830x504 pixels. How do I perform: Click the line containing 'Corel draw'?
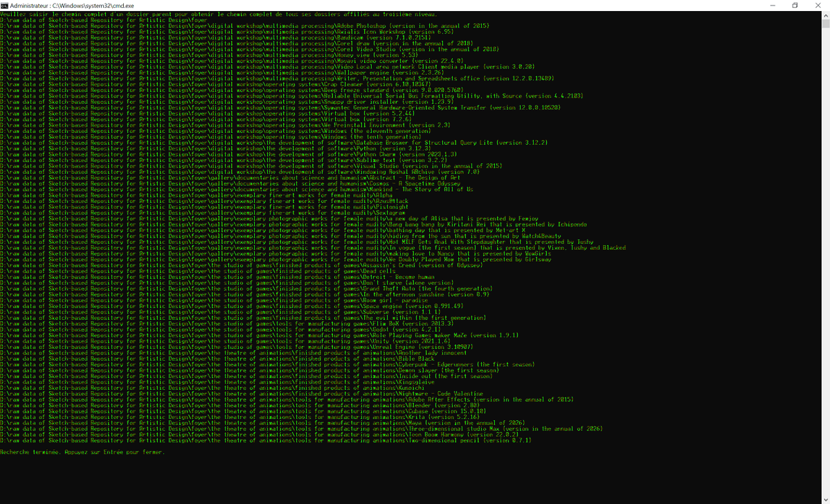pos(237,44)
